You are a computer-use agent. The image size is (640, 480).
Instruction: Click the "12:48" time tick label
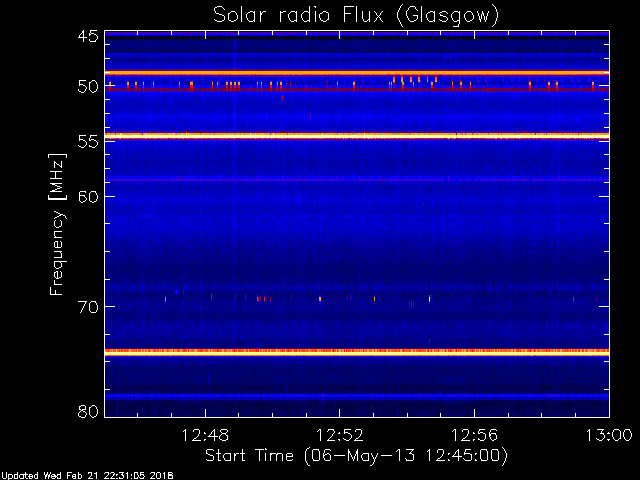pyautogui.click(x=205, y=436)
